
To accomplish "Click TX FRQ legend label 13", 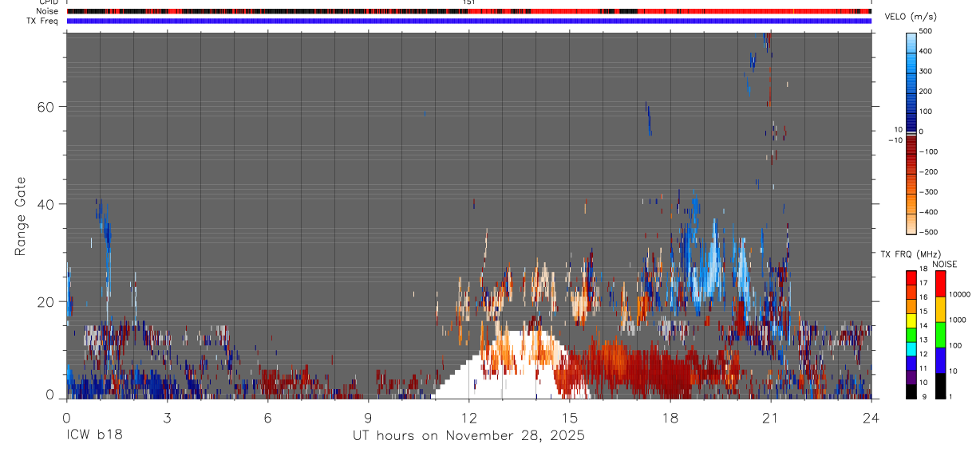I will click(925, 340).
